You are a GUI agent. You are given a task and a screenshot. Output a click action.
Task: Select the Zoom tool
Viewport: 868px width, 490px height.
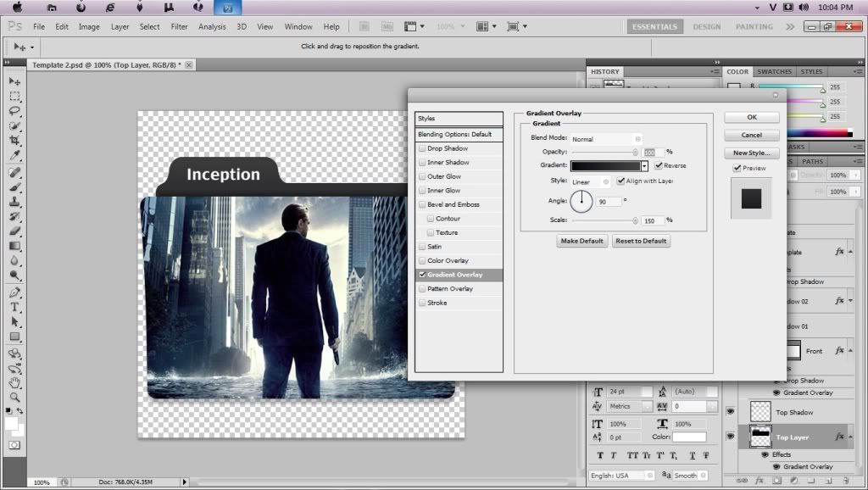[14, 397]
